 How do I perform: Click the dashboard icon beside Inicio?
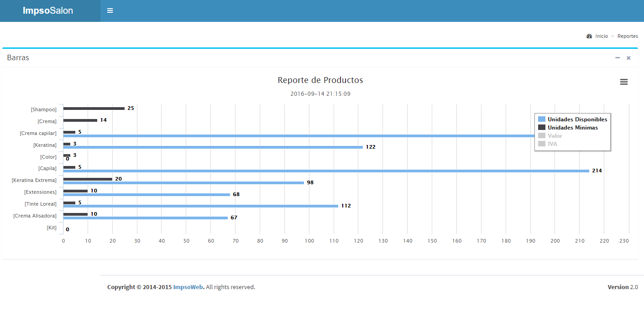click(x=589, y=36)
